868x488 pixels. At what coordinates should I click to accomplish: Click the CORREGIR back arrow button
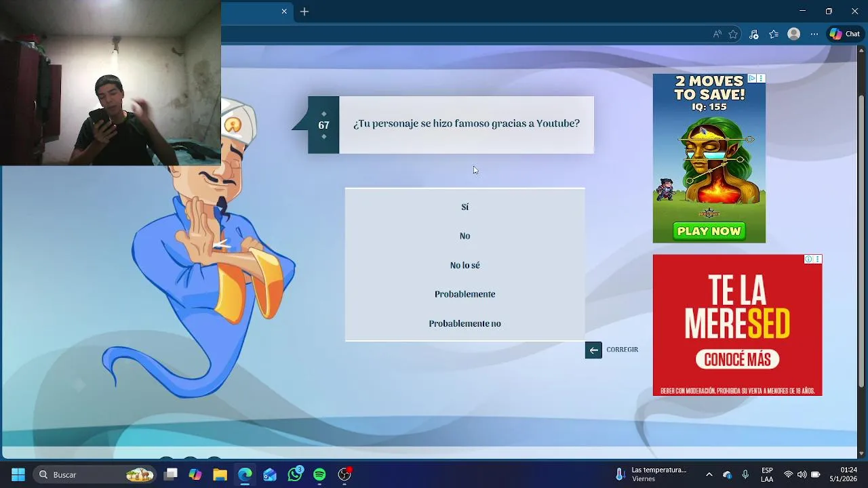click(593, 350)
